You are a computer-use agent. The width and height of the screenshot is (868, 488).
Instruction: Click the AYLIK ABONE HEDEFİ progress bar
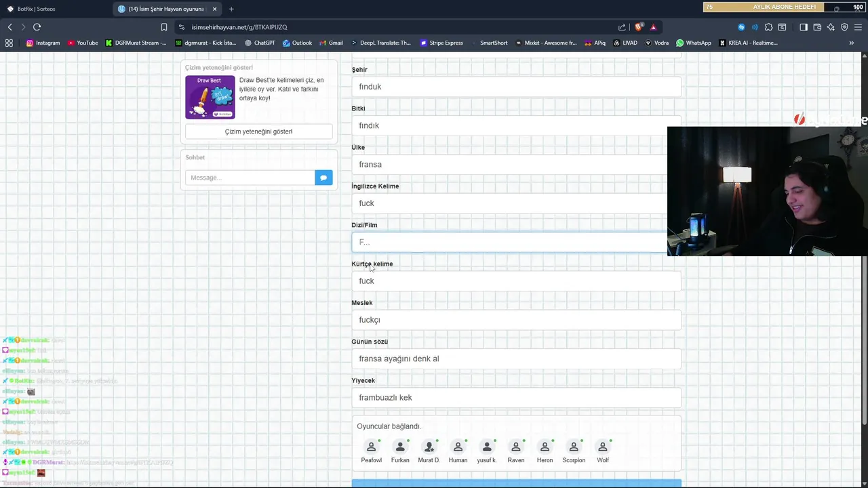click(785, 7)
